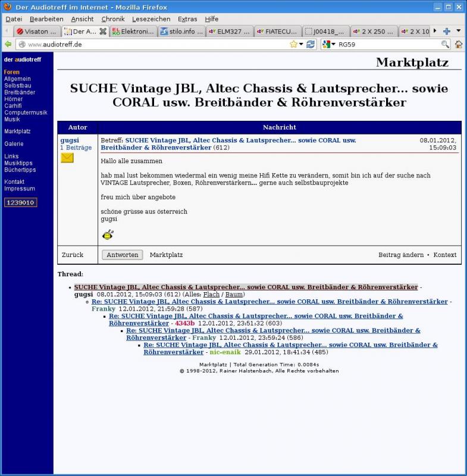Open the Musik forum in sidebar
467x476 pixels.
[x=12, y=120]
